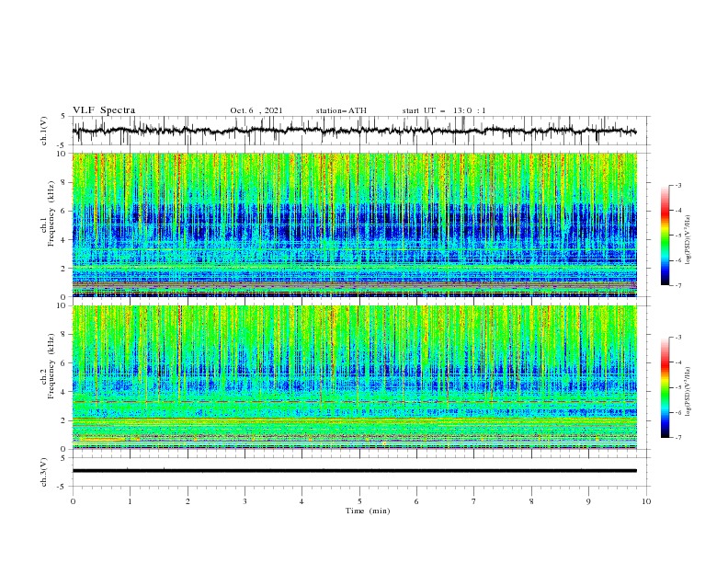728x563 pixels.
Task: Click the "station=ATH" header label
Action: (x=341, y=110)
